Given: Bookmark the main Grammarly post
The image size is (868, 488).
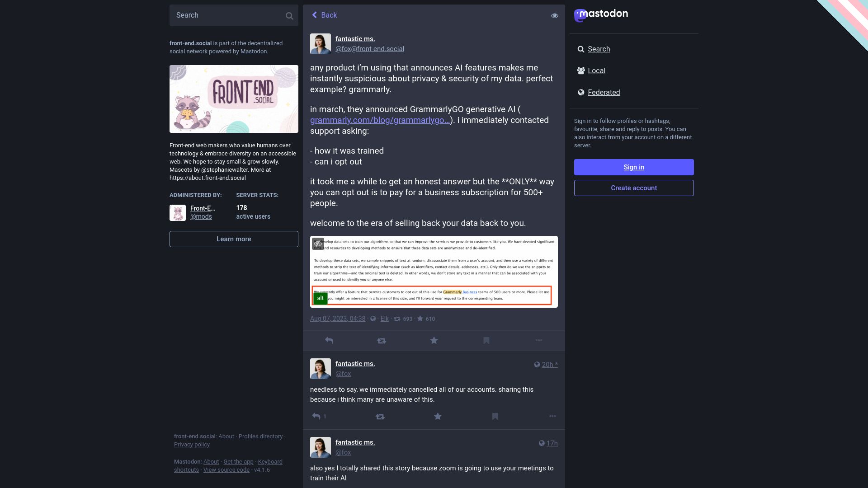Looking at the screenshot, I should tap(486, 341).
